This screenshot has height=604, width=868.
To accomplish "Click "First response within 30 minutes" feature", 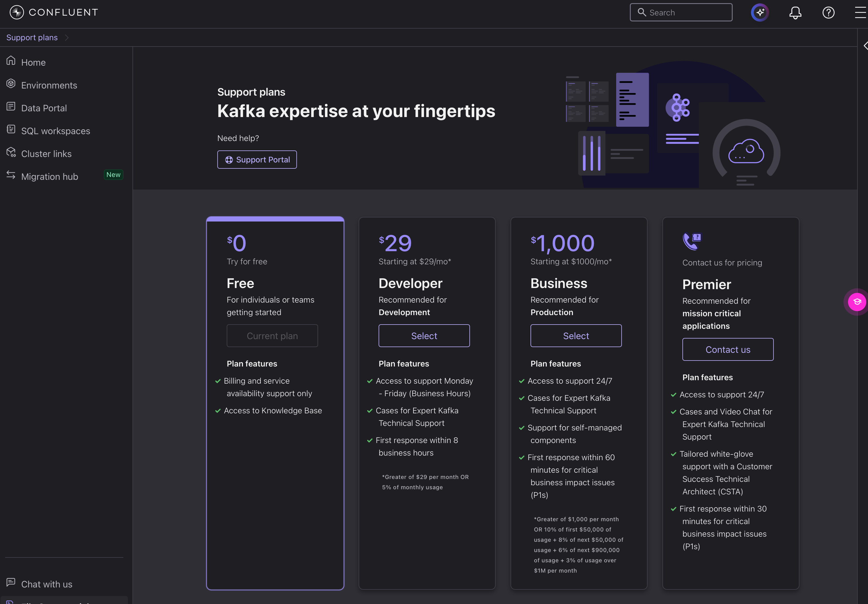I will coord(723,528).
